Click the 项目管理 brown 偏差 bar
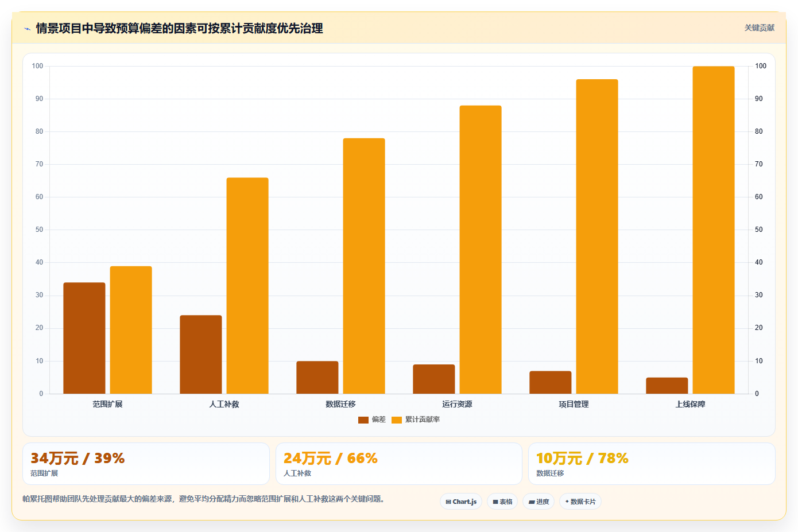 coord(551,382)
